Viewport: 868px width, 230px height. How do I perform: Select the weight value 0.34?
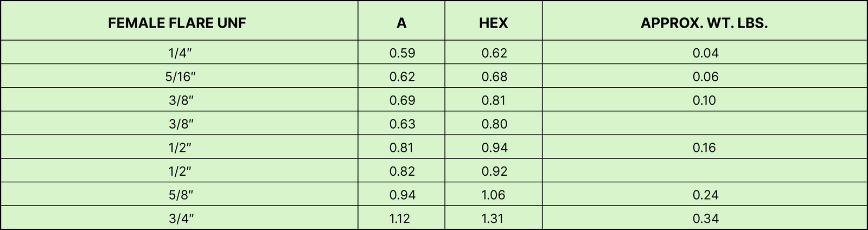(705, 219)
